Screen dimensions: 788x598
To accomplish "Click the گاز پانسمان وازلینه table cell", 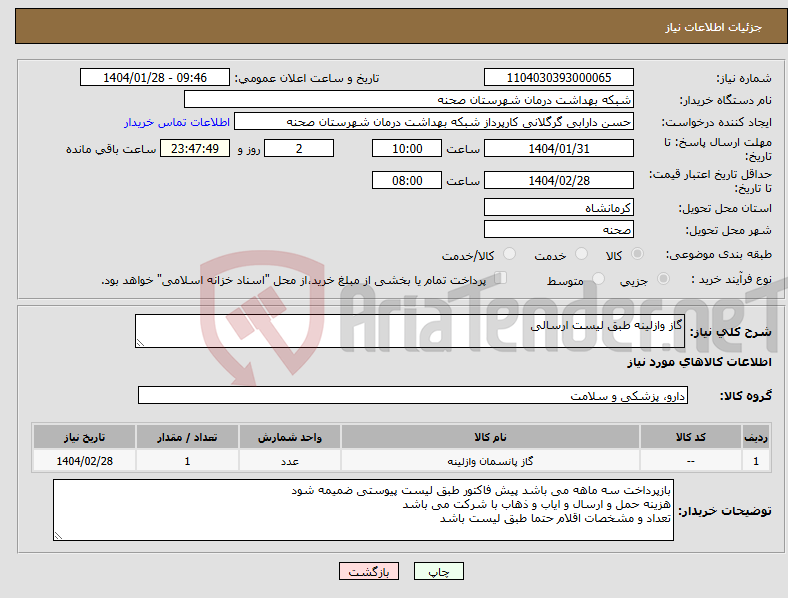I will [x=490, y=461].
